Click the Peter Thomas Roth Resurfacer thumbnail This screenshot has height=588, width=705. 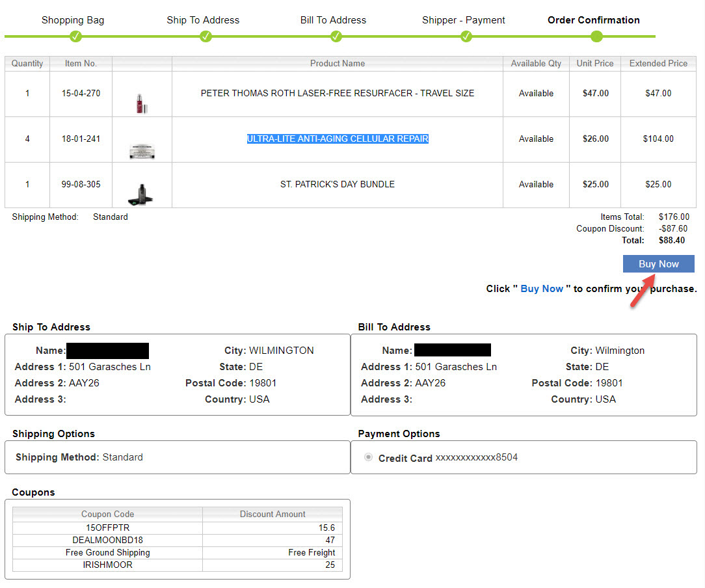[x=142, y=103]
